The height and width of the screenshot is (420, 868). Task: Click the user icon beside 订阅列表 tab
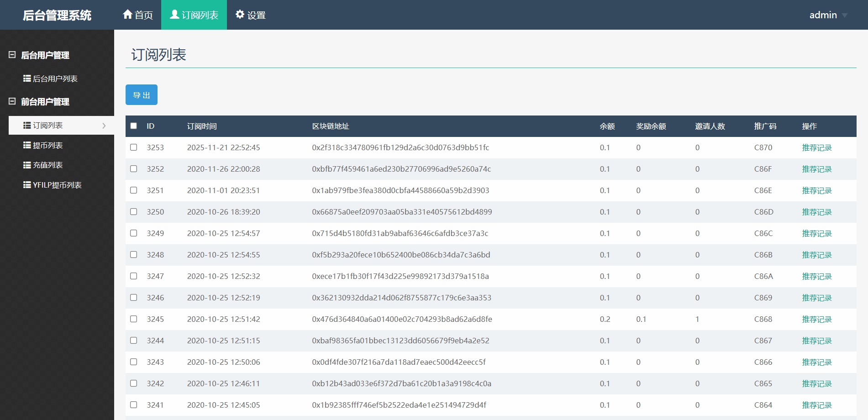pos(174,15)
